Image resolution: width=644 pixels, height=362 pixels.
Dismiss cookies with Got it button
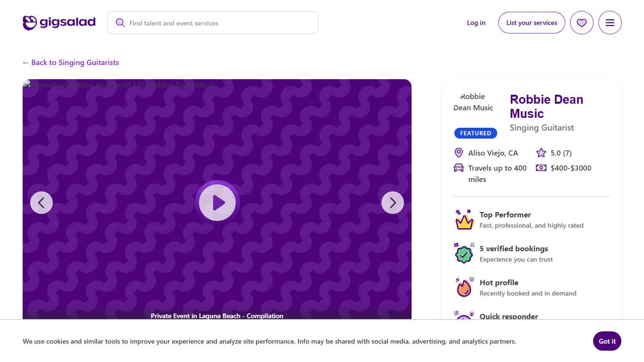tap(607, 341)
